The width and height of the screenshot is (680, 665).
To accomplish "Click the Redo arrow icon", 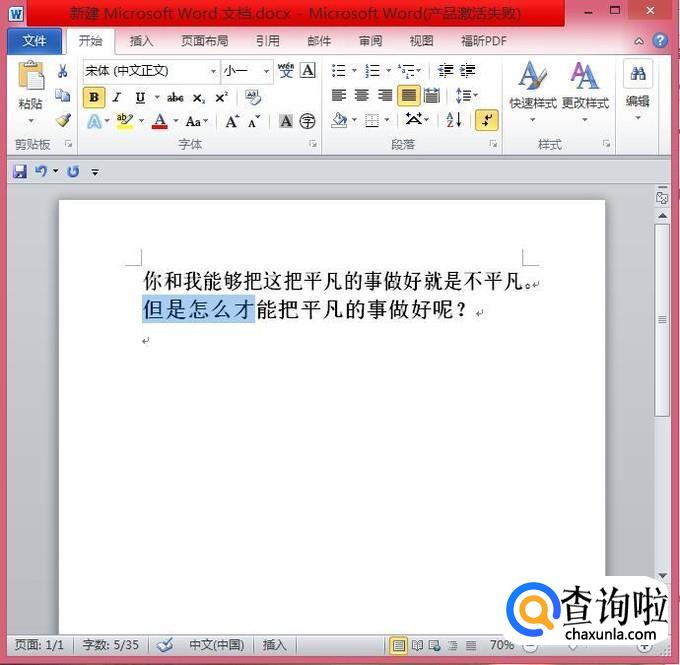I will [x=73, y=172].
